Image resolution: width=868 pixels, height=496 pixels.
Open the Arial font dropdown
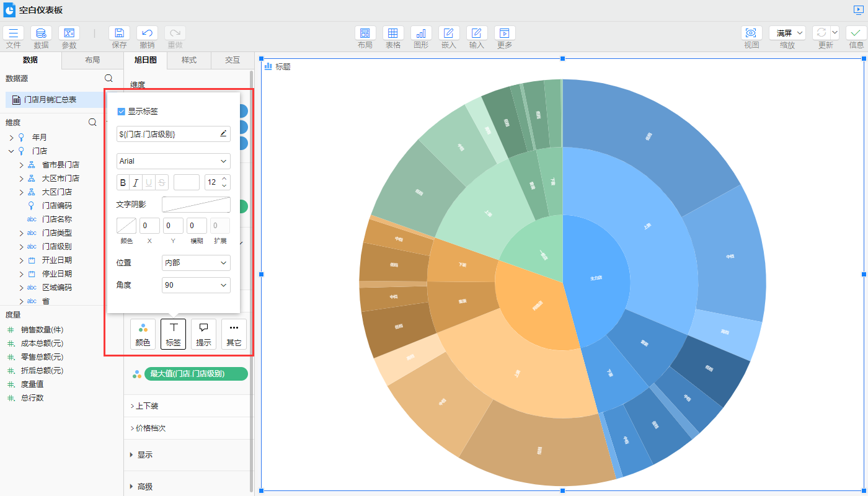pos(174,161)
